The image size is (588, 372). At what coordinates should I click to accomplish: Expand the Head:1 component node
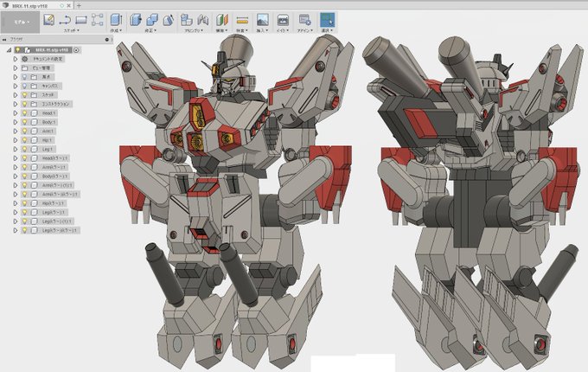point(16,112)
